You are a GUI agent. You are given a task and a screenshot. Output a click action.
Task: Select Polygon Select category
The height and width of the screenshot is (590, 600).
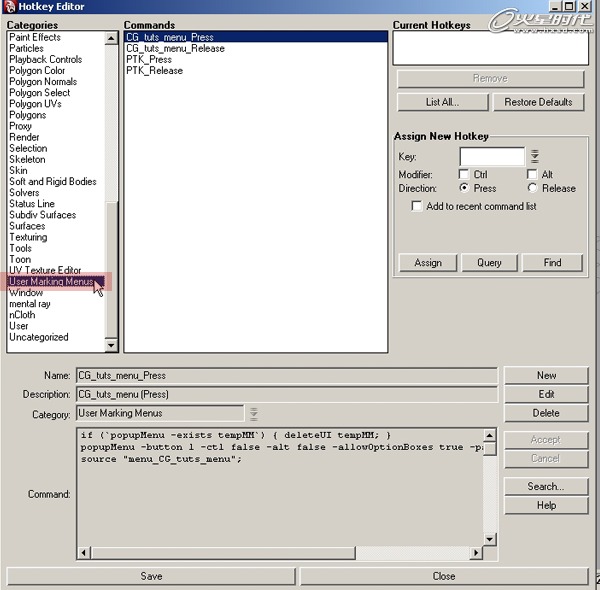click(x=56, y=93)
